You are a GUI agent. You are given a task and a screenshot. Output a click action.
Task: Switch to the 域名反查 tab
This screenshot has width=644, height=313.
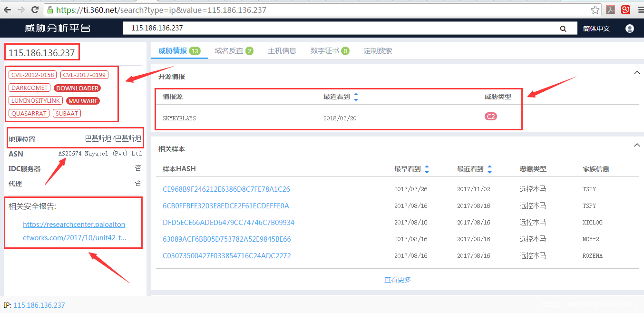click(x=234, y=51)
